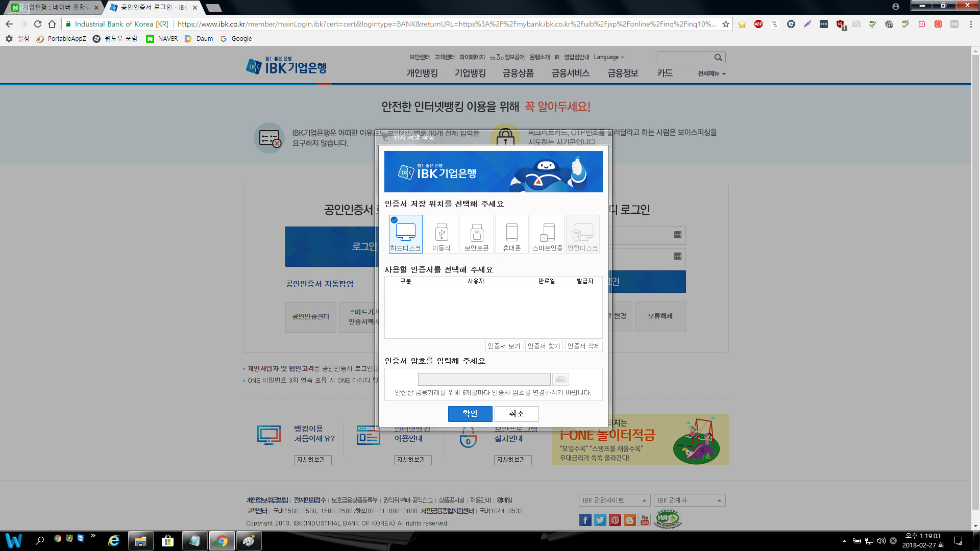
Task: Expand the Language dropdown
Action: [608, 57]
